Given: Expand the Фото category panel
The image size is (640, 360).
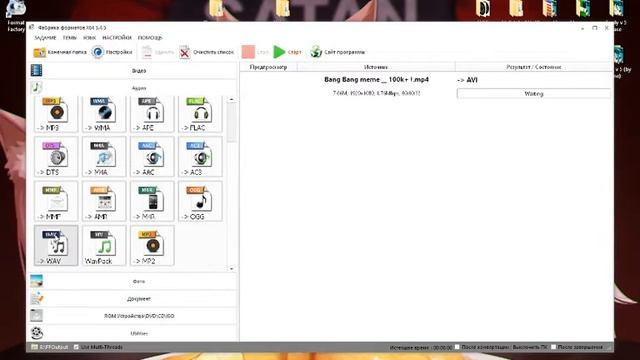Looking at the screenshot, I should tap(133, 281).
